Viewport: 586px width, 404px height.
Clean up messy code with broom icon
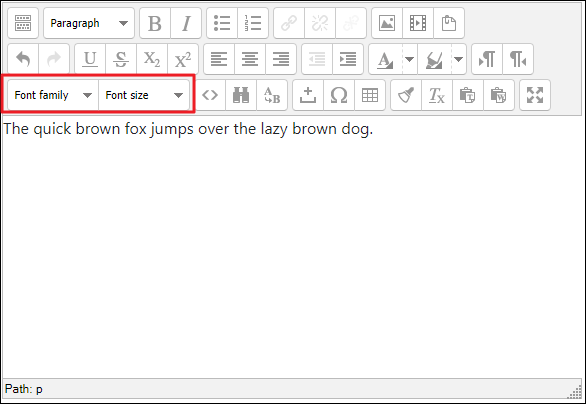pos(406,95)
